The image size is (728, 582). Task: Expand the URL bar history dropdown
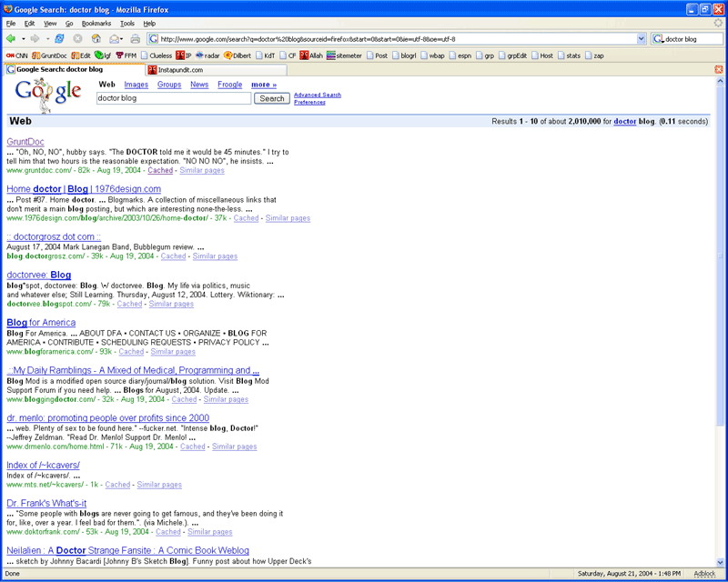point(642,39)
